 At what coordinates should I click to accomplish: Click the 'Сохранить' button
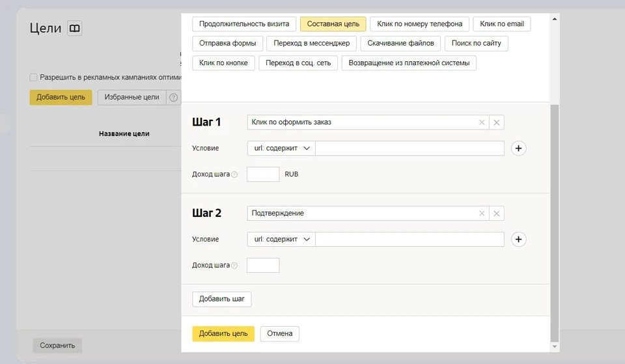[x=57, y=346]
